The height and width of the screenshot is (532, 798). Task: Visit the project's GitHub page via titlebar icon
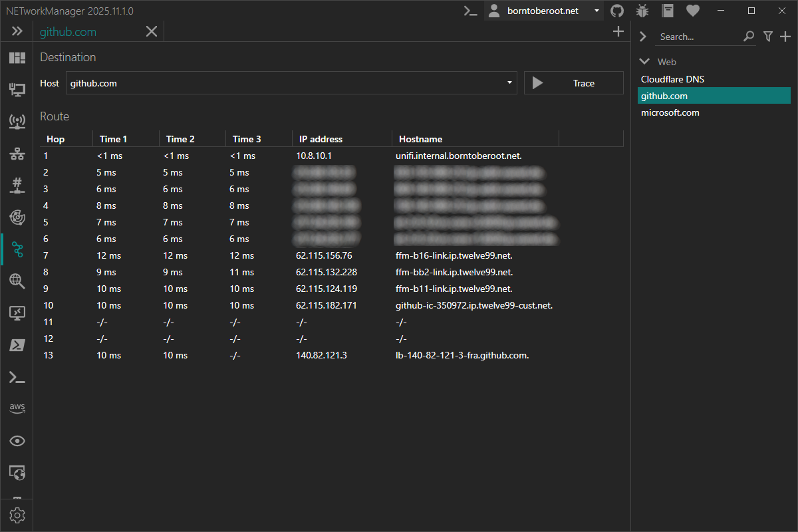click(616, 11)
